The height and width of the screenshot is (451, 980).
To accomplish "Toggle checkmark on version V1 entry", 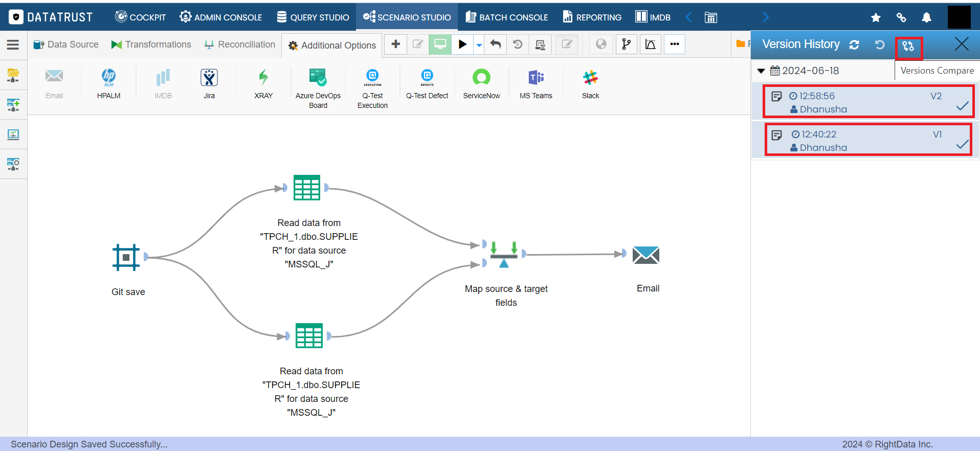I will 962,145.
